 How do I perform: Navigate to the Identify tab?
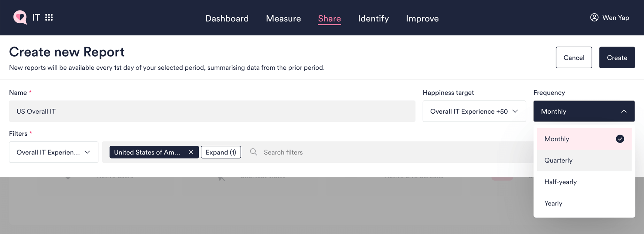(x=373, y=18)
